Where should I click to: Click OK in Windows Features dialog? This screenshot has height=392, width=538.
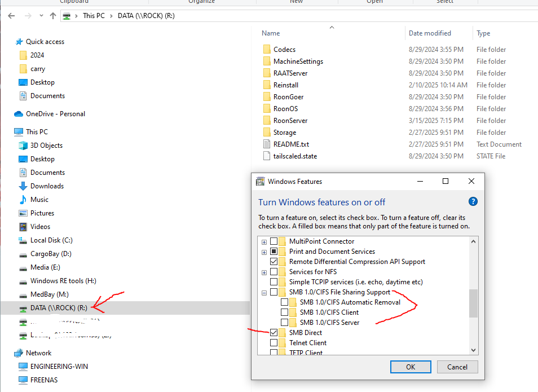(411, 367)
